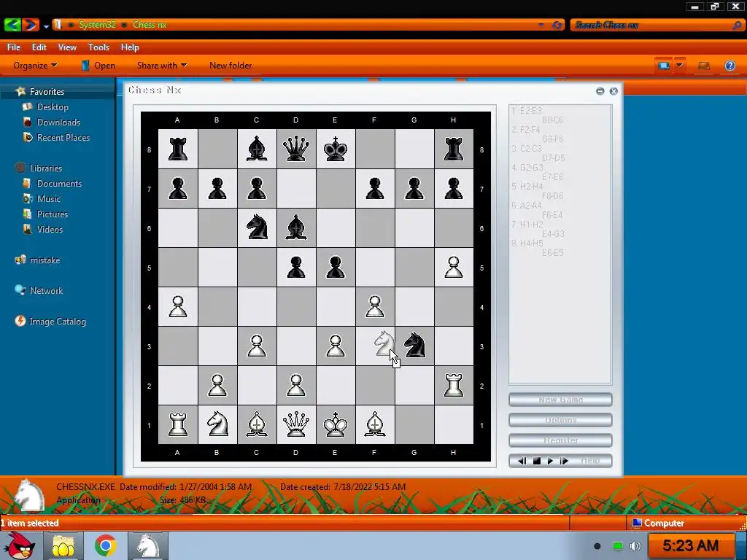Image resolution: width=747 pixels, height=560 pixels.
Task: Open explorer help question mark icon
Action: click(729, 65)
